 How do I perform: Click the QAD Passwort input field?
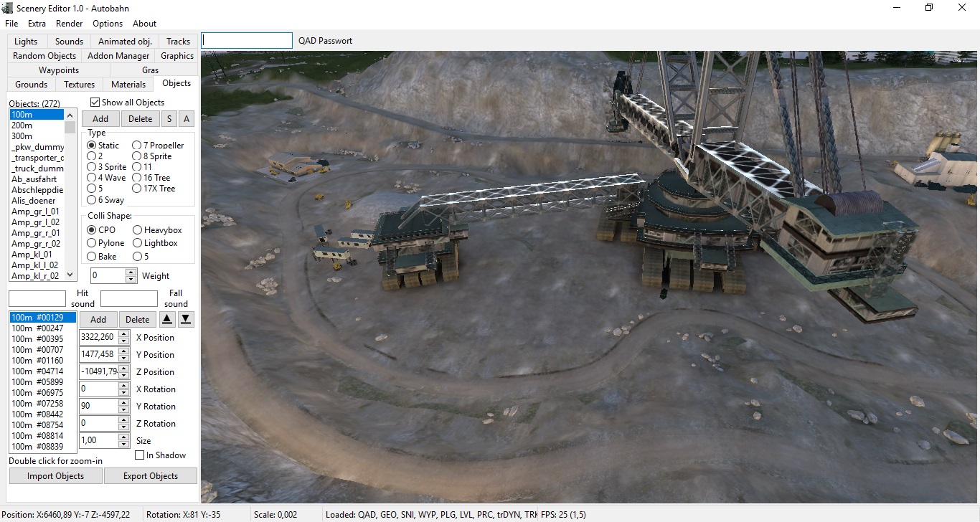247,41
